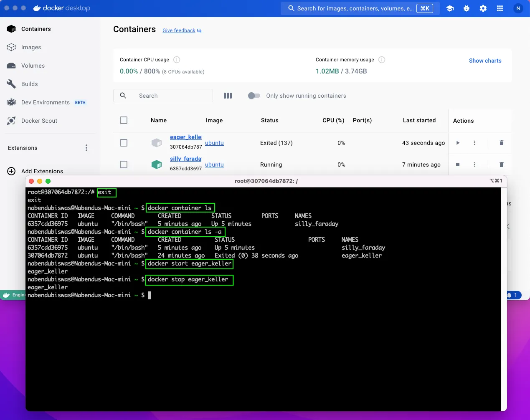Click the Actions column header
Viewport: 530px width, 420px height.
click(x=464, y=121)
